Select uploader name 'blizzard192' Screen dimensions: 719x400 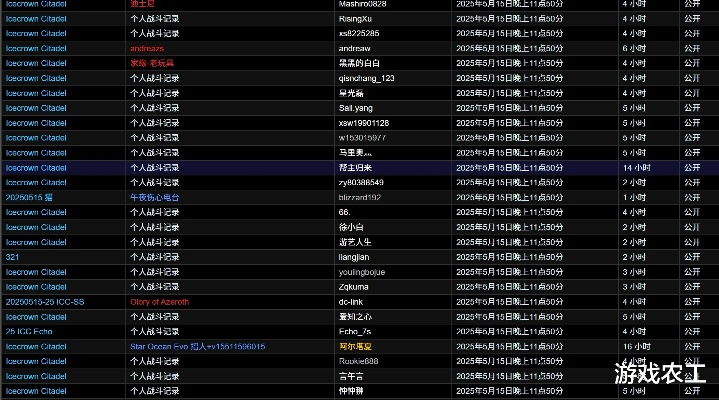[x=360, y=197]
